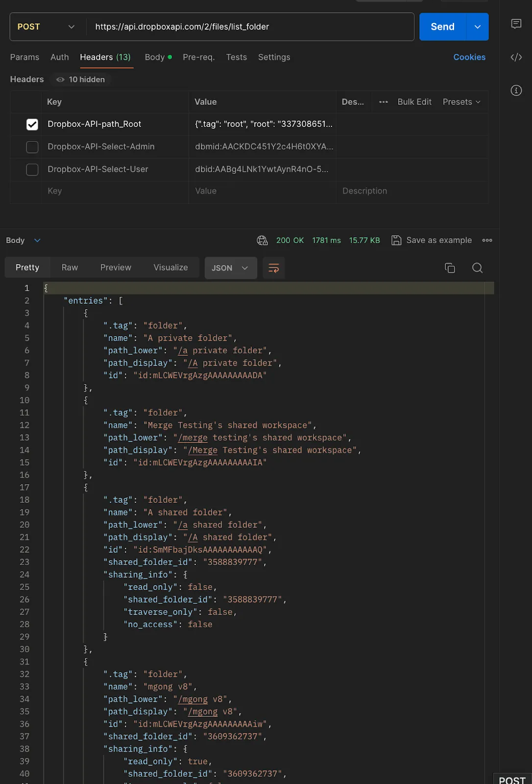Screen dimensions: 532x784
Task: Click the "entries" key on line 2
Action: [x=86, y=300]
